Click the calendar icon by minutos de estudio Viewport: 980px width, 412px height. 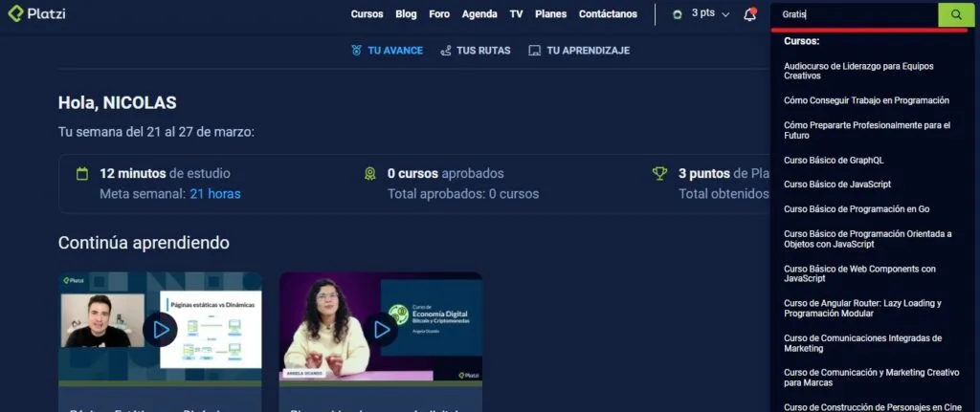tap(82, 174)
